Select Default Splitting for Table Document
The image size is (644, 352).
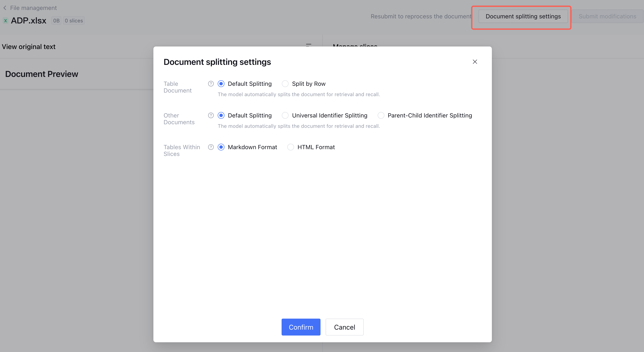(x=221, y=84)
